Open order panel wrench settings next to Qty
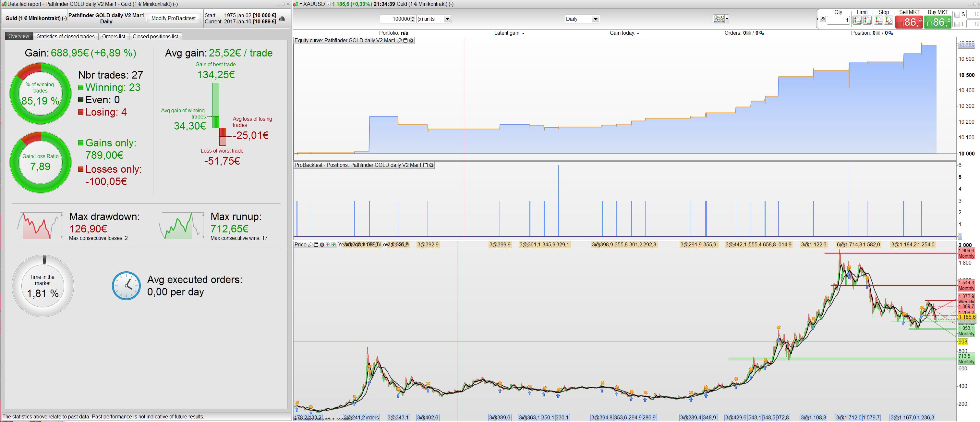 [x=822, y=19]
